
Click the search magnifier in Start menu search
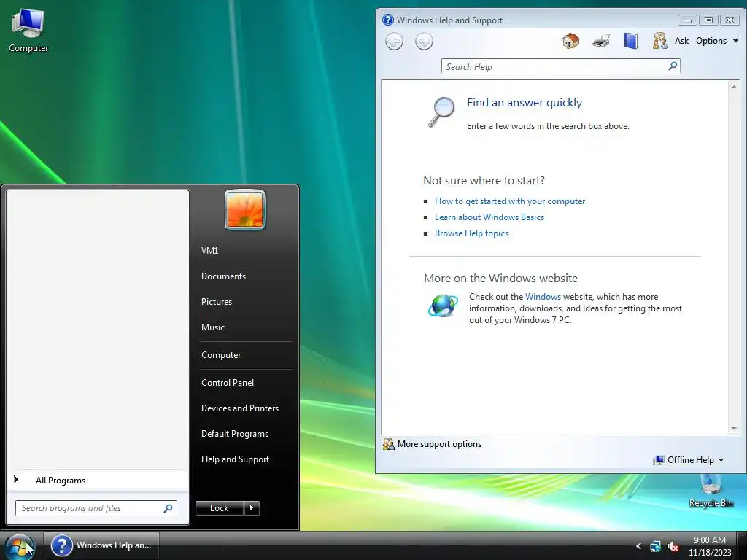point(168,508)
